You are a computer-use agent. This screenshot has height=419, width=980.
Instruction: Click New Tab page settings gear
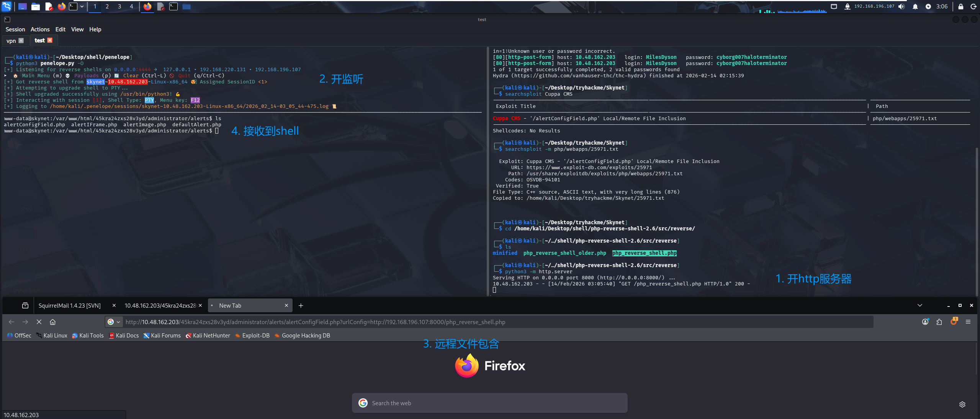[962, 404]
